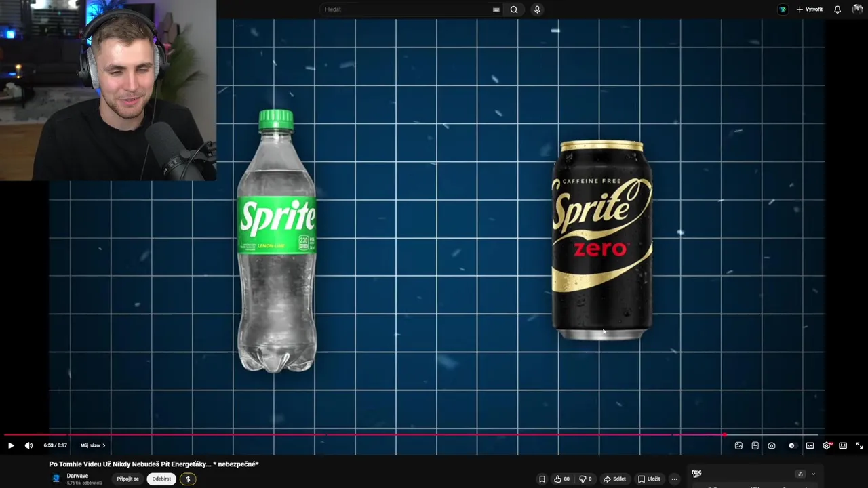Click the 'Připojit se' join button
The height and width of the screenshot is (488, 868).
pos(127,479)
